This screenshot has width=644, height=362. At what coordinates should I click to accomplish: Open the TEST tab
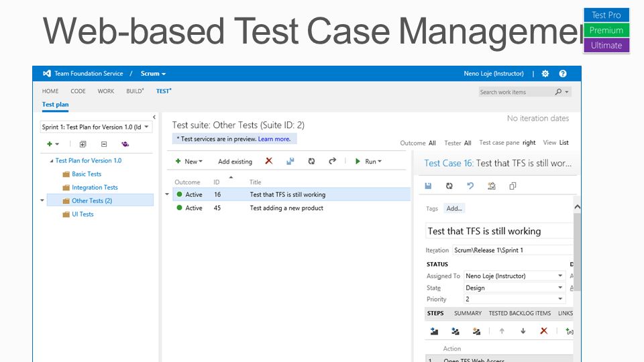click(x=164, y=91)
